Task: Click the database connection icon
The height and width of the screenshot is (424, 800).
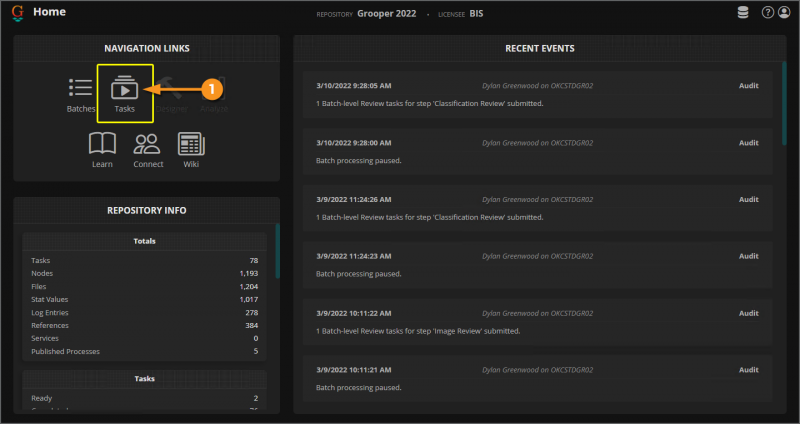Action: [743, 13]
